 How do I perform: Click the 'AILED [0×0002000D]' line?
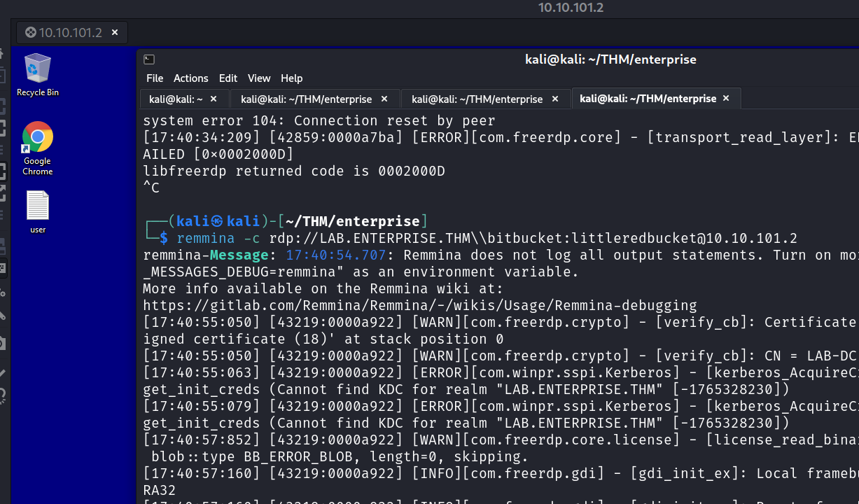[218, 154]
